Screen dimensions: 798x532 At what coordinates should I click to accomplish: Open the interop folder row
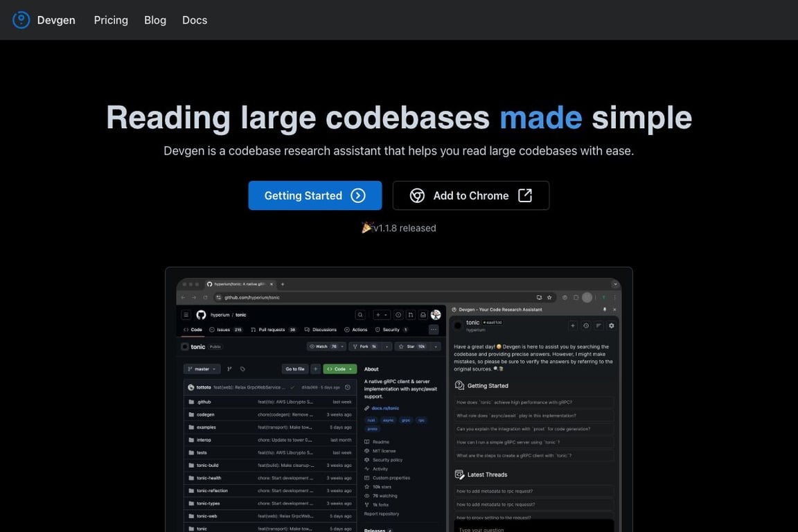[x=270, y=440]
